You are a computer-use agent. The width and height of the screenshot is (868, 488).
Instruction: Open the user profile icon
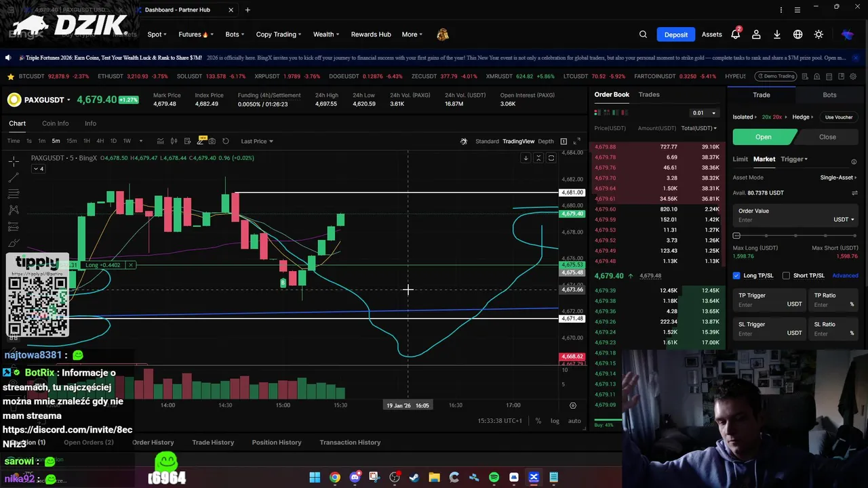point(756,35)
